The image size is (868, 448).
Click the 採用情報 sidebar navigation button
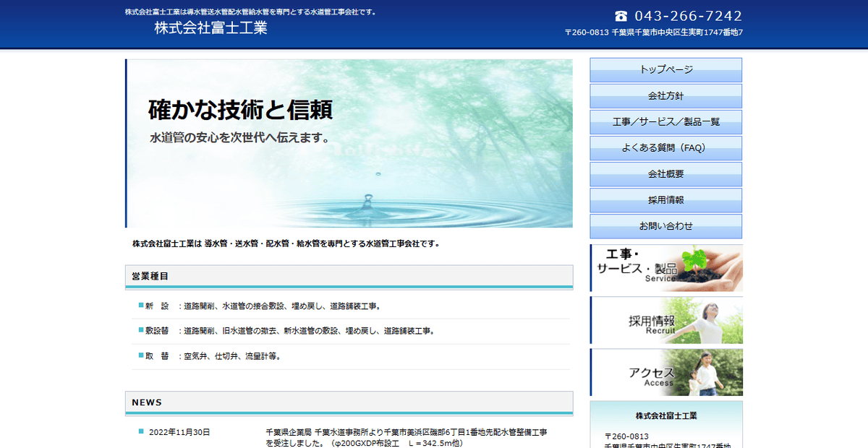(665, 200)
